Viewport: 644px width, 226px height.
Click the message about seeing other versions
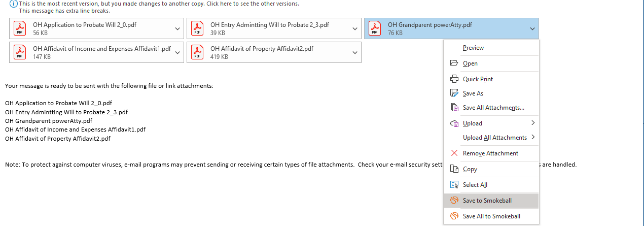click(x=159, y=4)
